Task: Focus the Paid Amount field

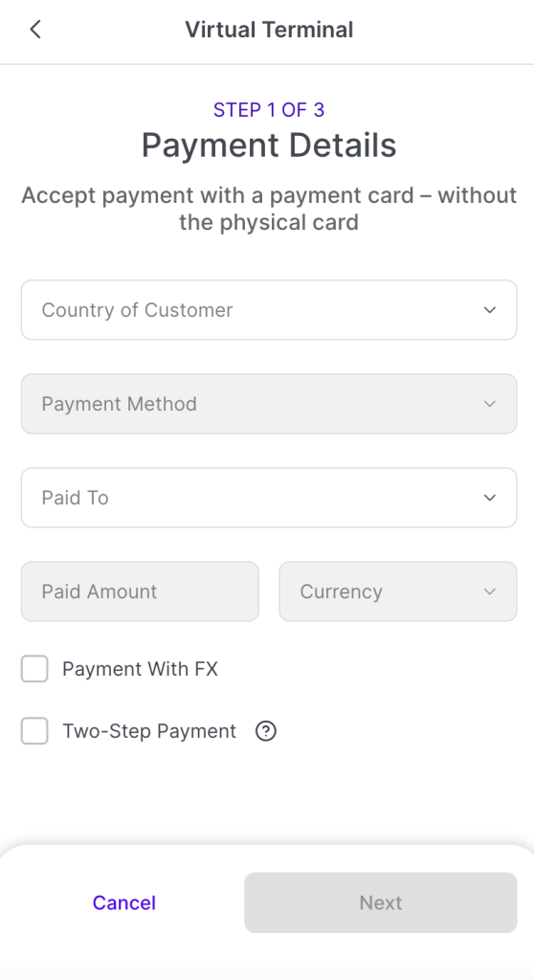Action: (140, 591)
